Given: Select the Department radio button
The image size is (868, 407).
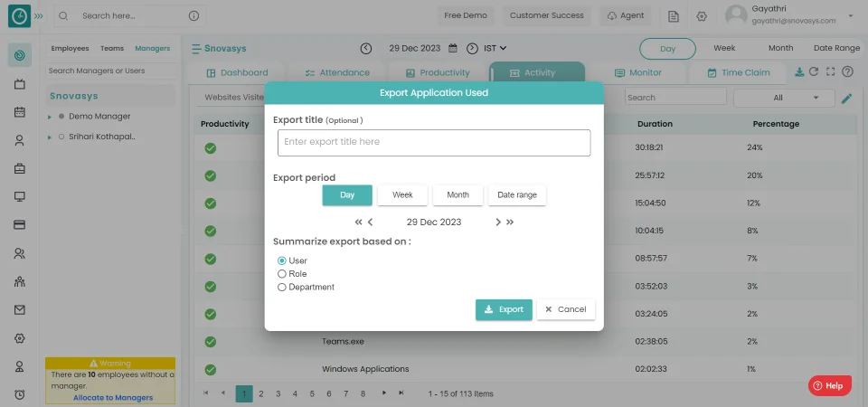Looking at the screenshot, I should 282,287.
